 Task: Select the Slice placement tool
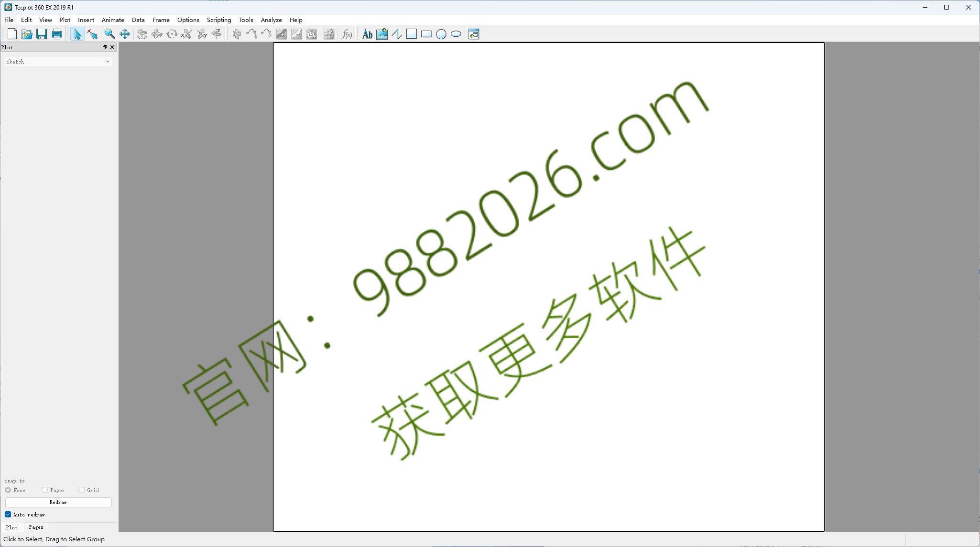237,34
